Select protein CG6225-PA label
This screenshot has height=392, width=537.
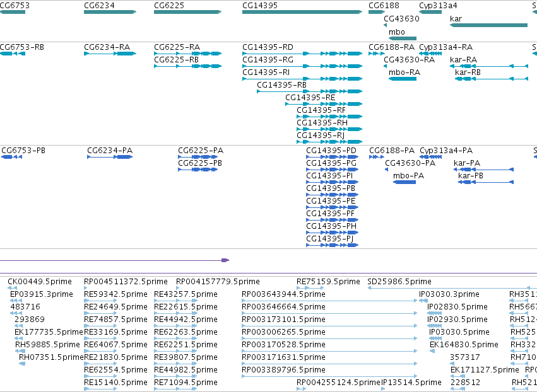(201, 151)
